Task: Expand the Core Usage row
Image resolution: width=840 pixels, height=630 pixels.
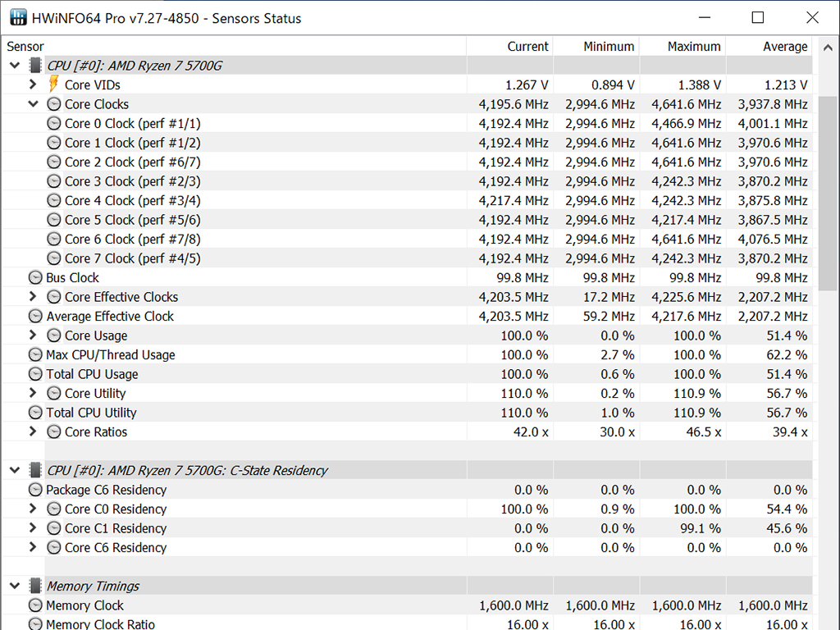Action: coord(33,335)
